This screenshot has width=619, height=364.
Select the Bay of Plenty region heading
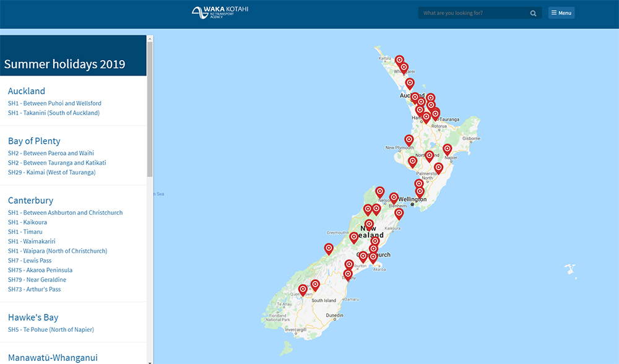(x=34, y=141)
